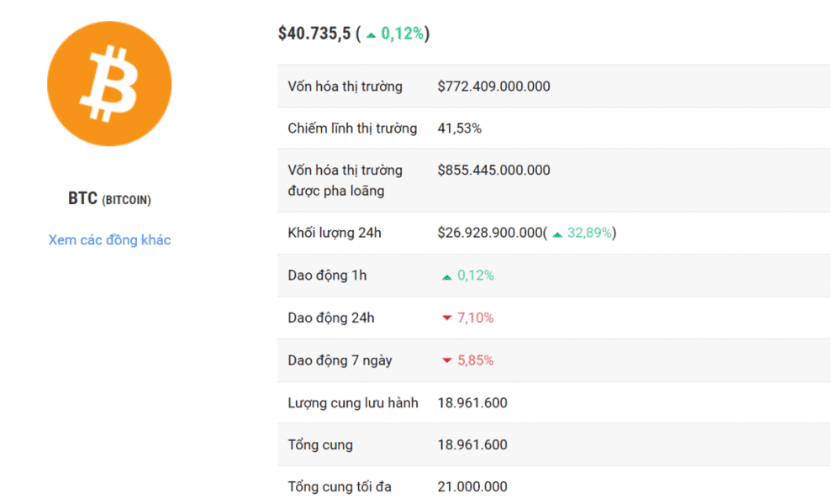Open the 'Xem các đồng khác' link
The width and height of the screenshot is (833, 504).
pyautogui.click(x=109, y=240)
